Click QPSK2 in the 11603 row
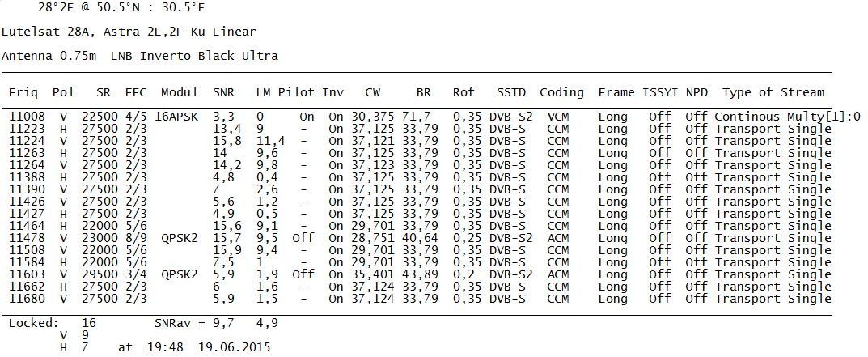This screenshot has width=868, height=357. click(180, 274)
